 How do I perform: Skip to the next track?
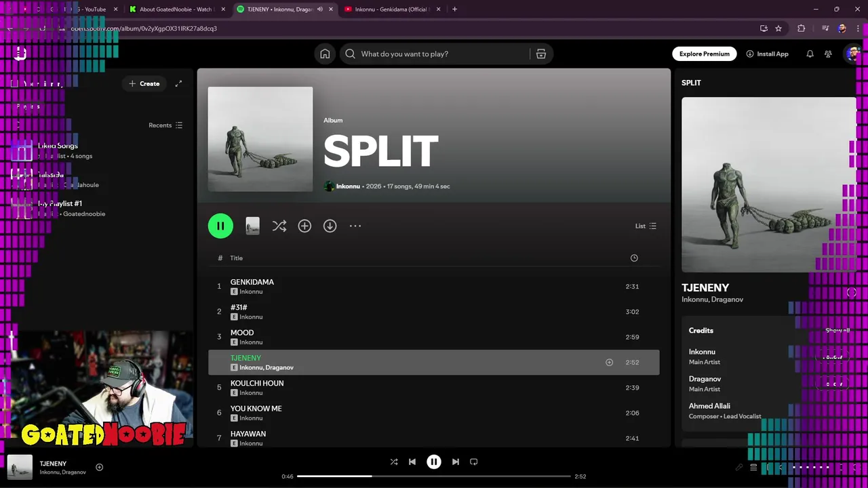click(456, 462)
